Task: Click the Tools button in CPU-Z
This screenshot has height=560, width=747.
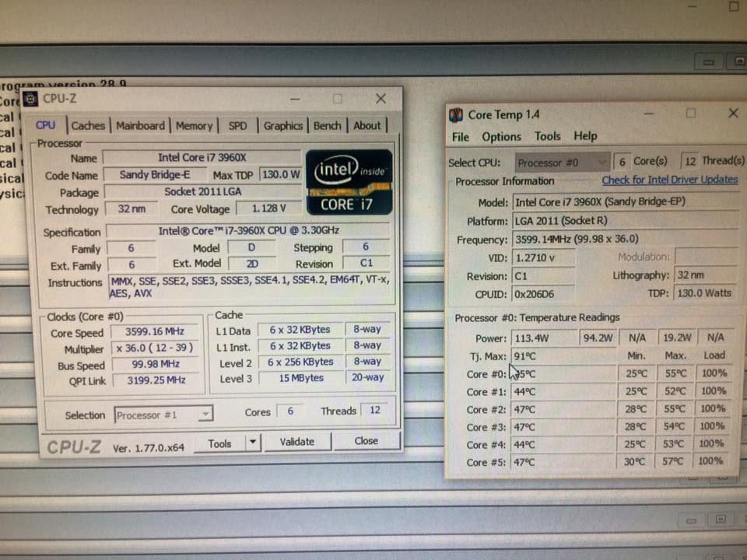Action: (219, 443)
